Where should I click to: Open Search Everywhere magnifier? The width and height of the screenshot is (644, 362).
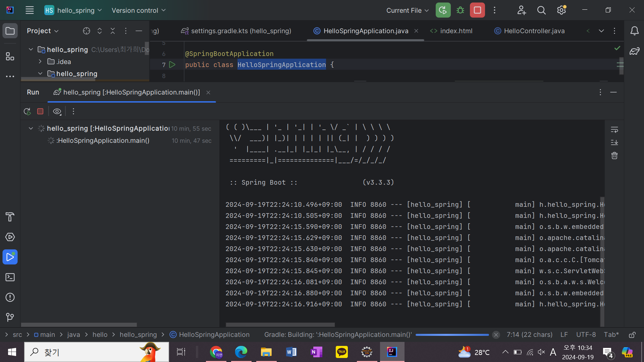[x=541, y=10]
